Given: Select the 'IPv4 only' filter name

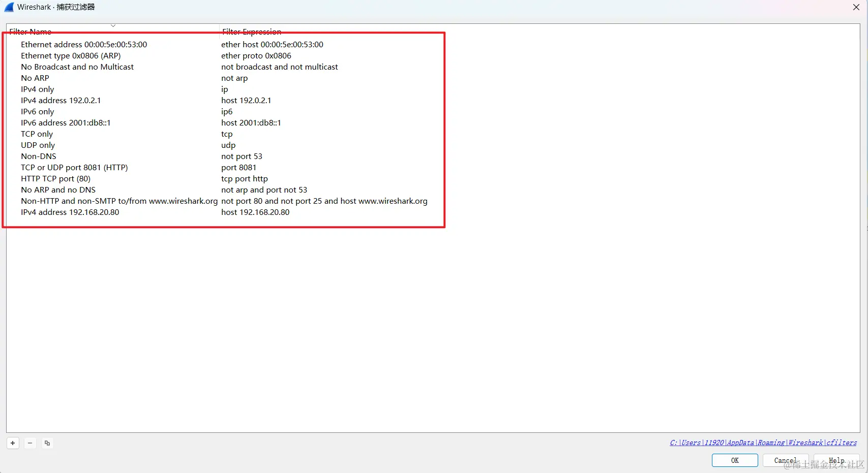Looking at the screenshot, I should coord(38,89).
